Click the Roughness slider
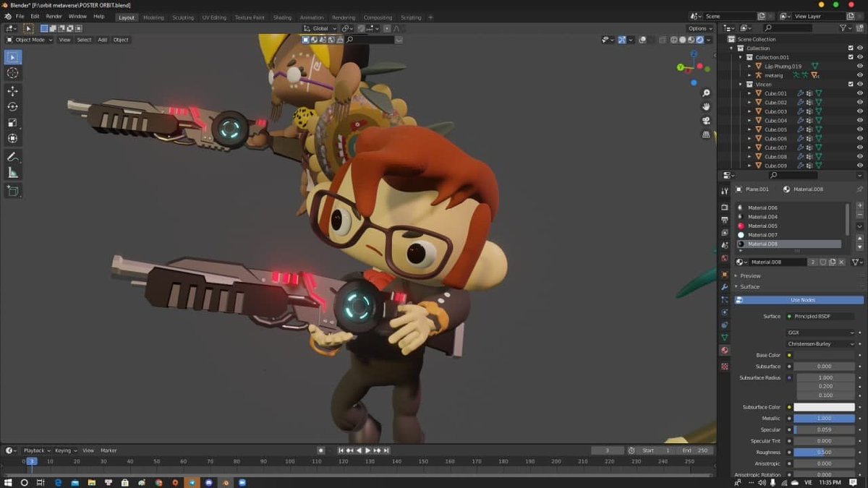The image size is (868, 488). pyautogui.click(x=825, y=453)
